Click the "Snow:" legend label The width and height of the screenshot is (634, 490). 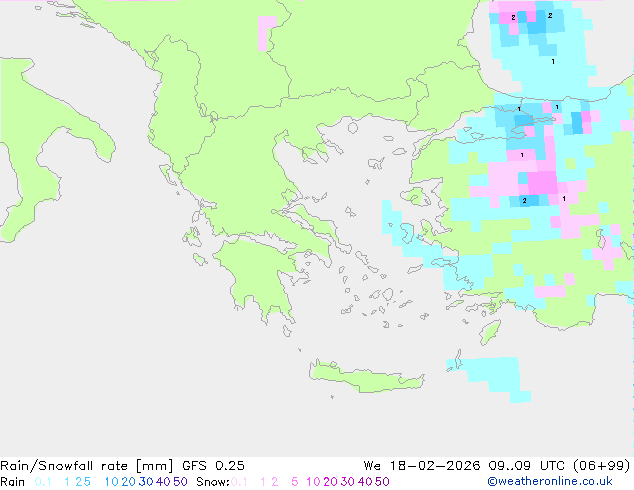(x=213, y=482)
